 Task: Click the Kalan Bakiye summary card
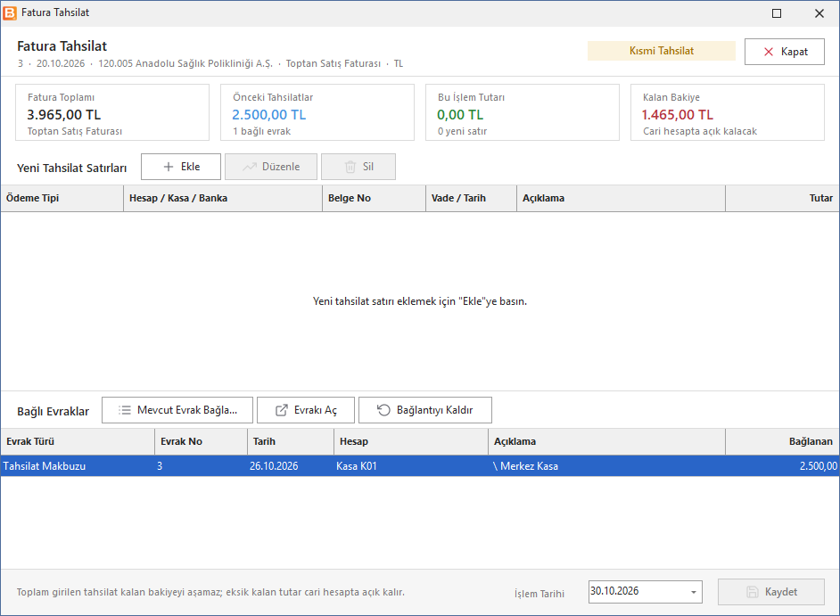click(728, 112)
